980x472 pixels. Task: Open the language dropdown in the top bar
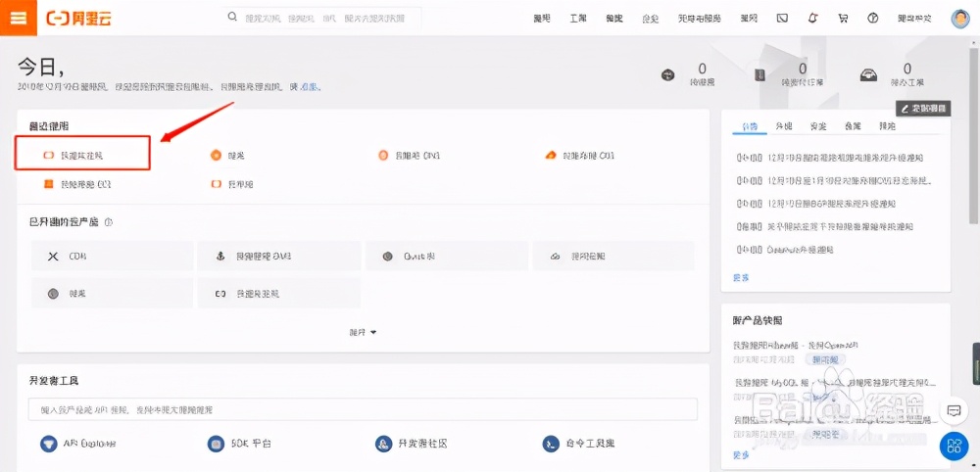(x=914, y=18)
